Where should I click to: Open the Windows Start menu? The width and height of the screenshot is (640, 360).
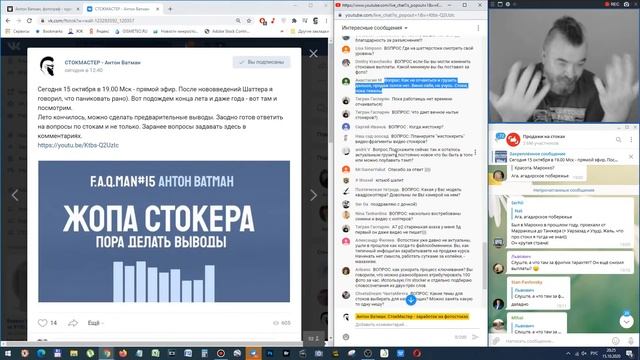click(8, 353)
